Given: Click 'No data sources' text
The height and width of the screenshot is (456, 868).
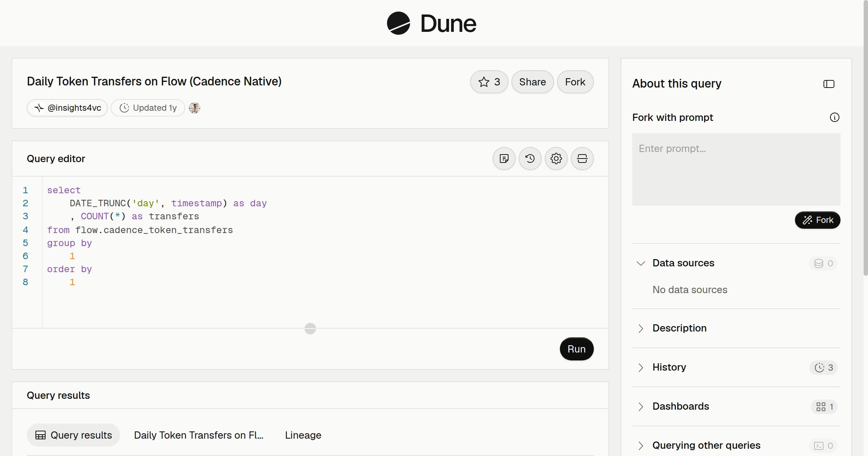Looking at the screenshot, I should tap(690, 290).
